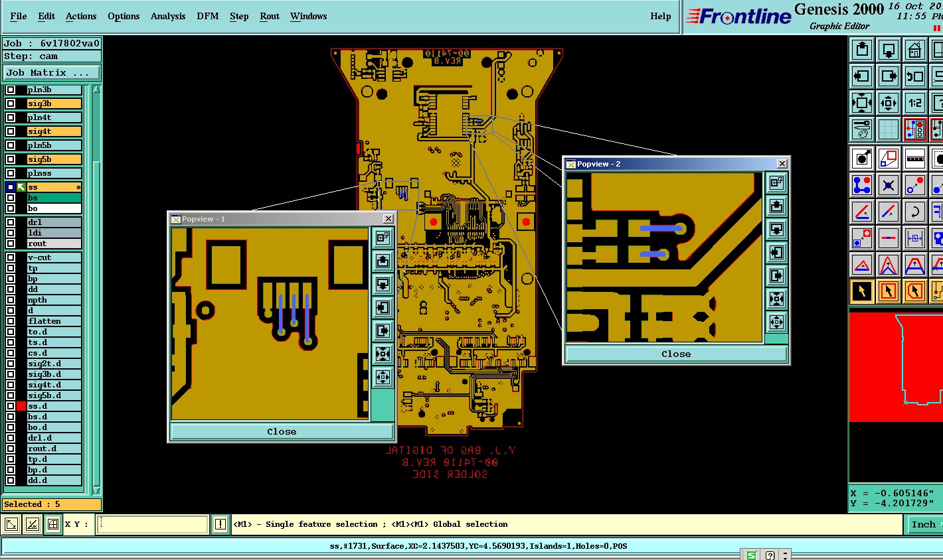Select the sig5b layer name in list
The image size is (943, 560).
coord(54,159)
